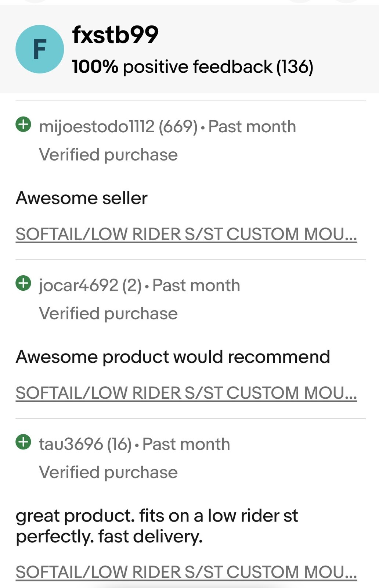
Task: Open buyer mijoestodo1112's profile
Action: pos(97,127)
